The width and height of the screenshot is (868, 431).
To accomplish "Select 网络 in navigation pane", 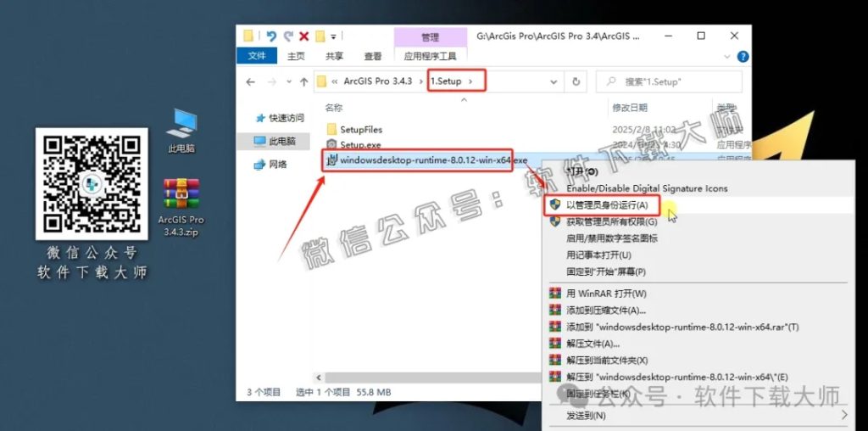I will (270, 165).
